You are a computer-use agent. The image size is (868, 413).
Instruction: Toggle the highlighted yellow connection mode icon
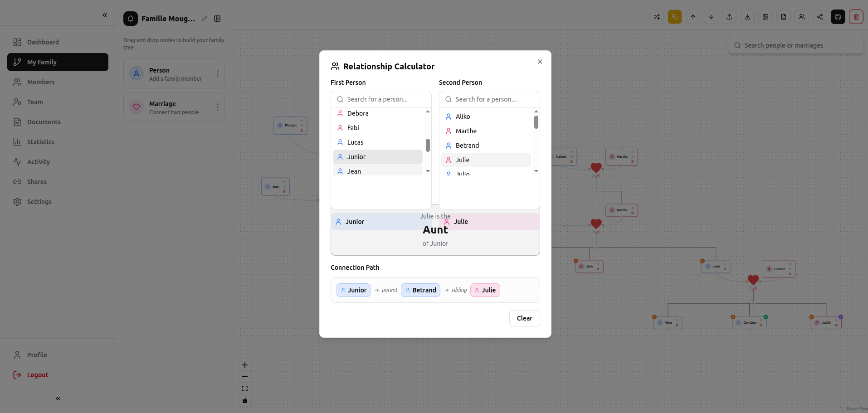point(675,17)
